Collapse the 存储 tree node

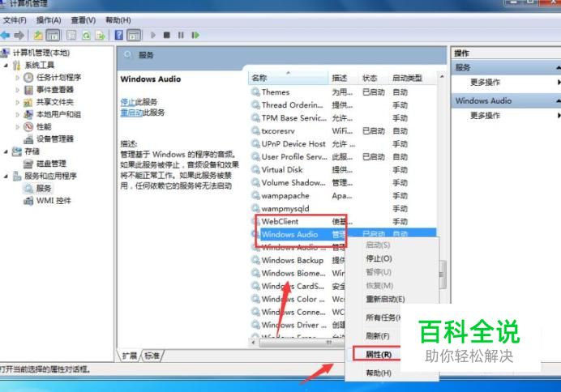[x=6, y=151]
